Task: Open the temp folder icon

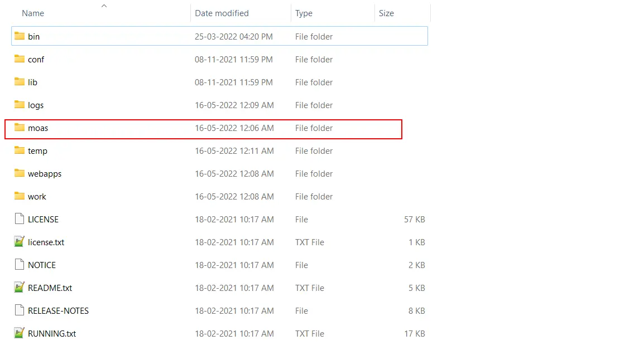Action: tap(18, 150)
